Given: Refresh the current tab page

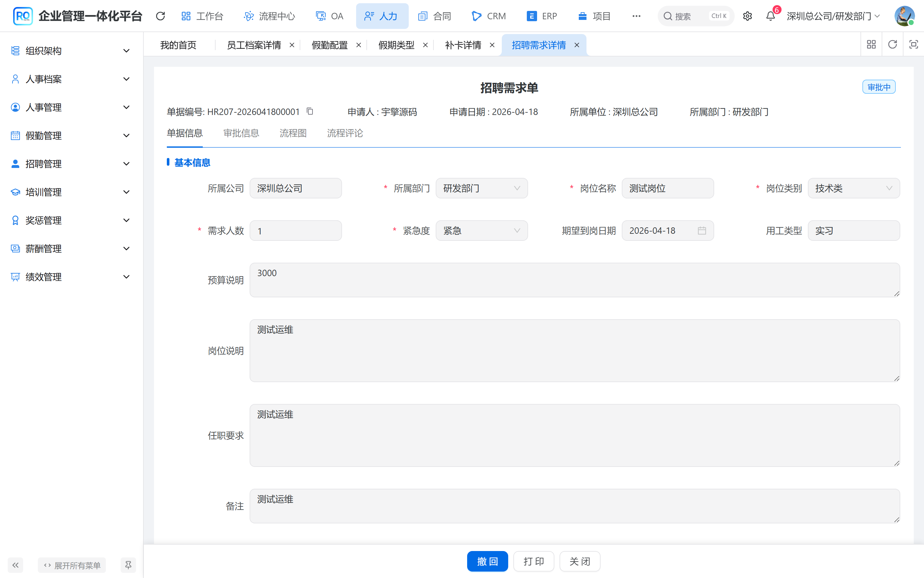Looking at the screenshot, I should 892,45.
